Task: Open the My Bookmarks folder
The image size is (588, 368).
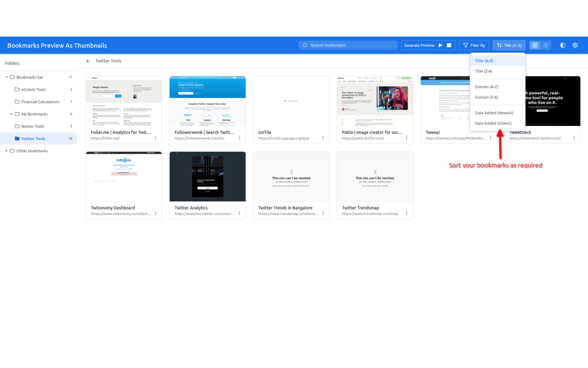Action: pos(39,114)
